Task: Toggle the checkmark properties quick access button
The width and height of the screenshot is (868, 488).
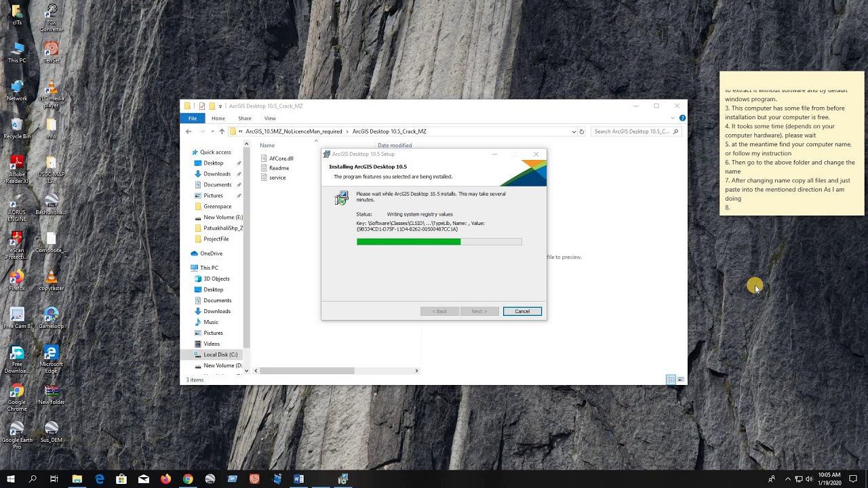Action: click(201, 106)
